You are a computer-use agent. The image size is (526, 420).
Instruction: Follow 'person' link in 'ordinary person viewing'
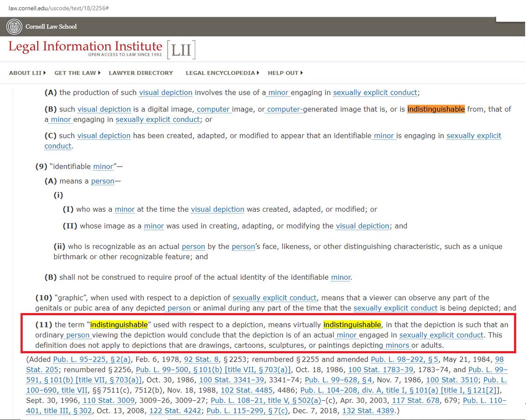(79, 335)
